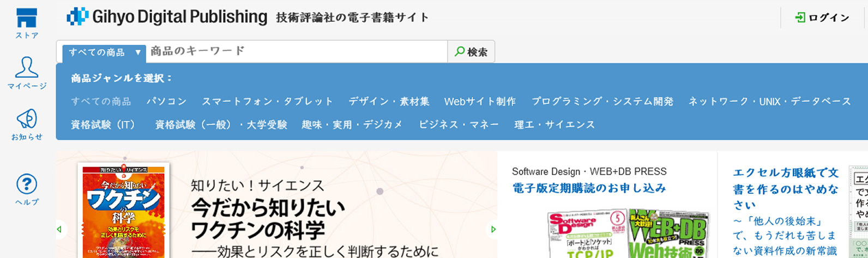Open the ストア store icon

click(x=27, y=23)
